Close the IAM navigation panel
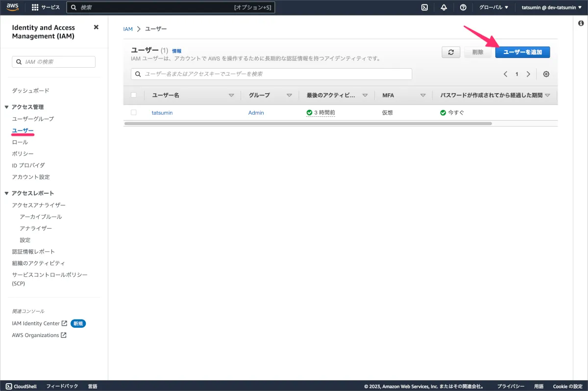 coord(96,27)
